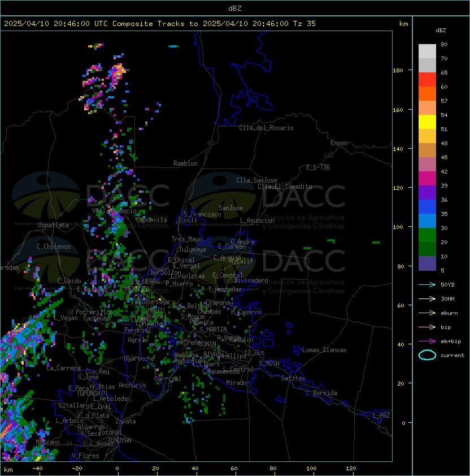Pick the light blue 30–35 dBZ swatch
The width and height of the screenshot is (470, 476).
pos(427,221)
